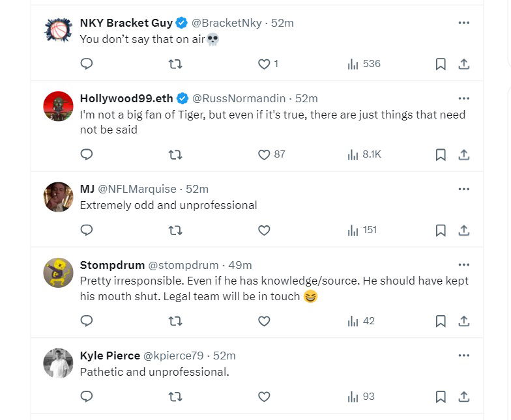Visit the Stompdrum profile name link
Viewport: 511px width, 420px height.
tap(112, 265)
